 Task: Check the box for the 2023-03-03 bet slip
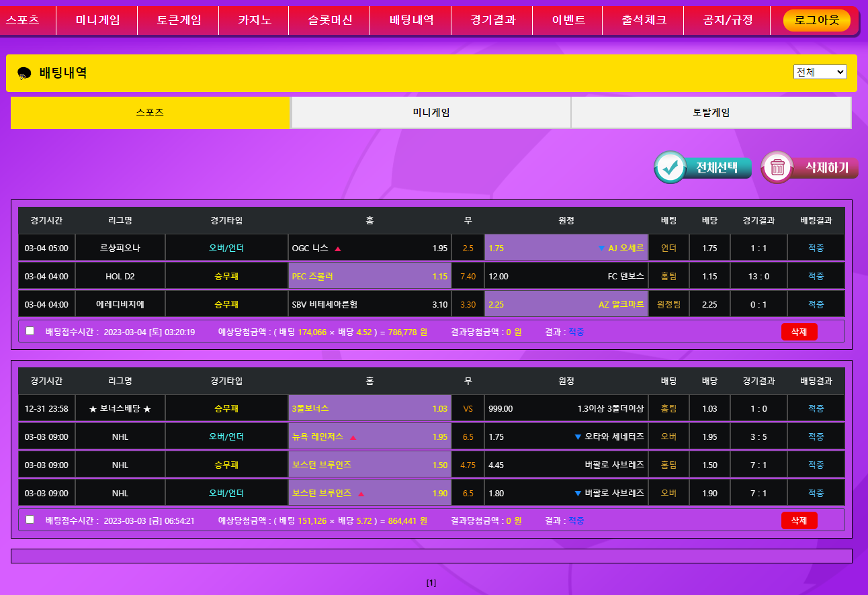30,520
